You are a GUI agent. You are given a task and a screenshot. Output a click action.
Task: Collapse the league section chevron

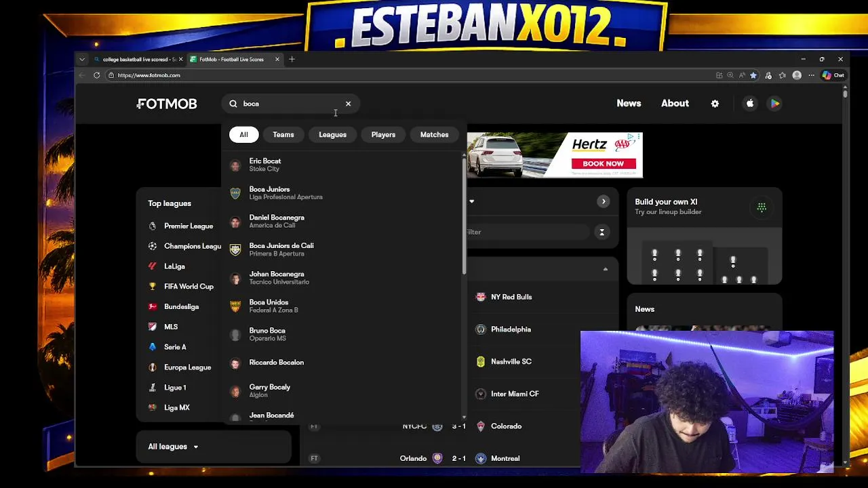606,269
